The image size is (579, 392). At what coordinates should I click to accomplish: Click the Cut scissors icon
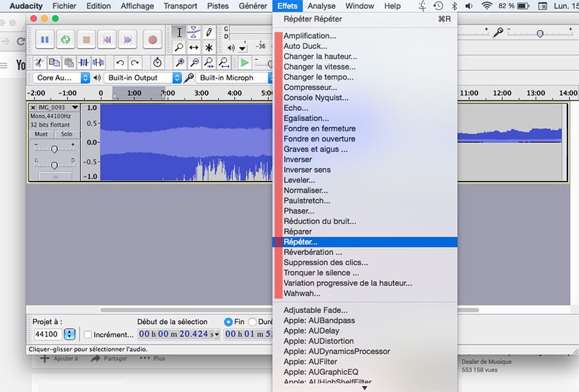39,63
